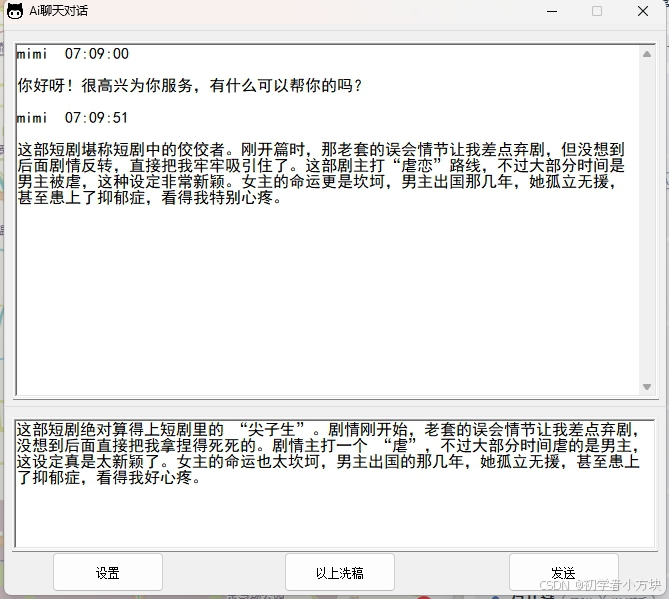
Task: Click chat line starting 男主被虐
Action: pyautogui.click(x=317, y=182)
